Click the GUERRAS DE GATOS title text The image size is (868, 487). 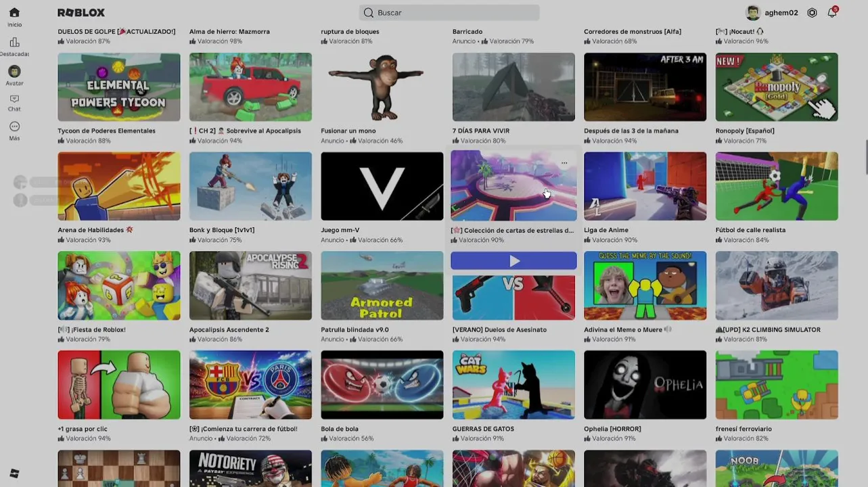point(483,430)
